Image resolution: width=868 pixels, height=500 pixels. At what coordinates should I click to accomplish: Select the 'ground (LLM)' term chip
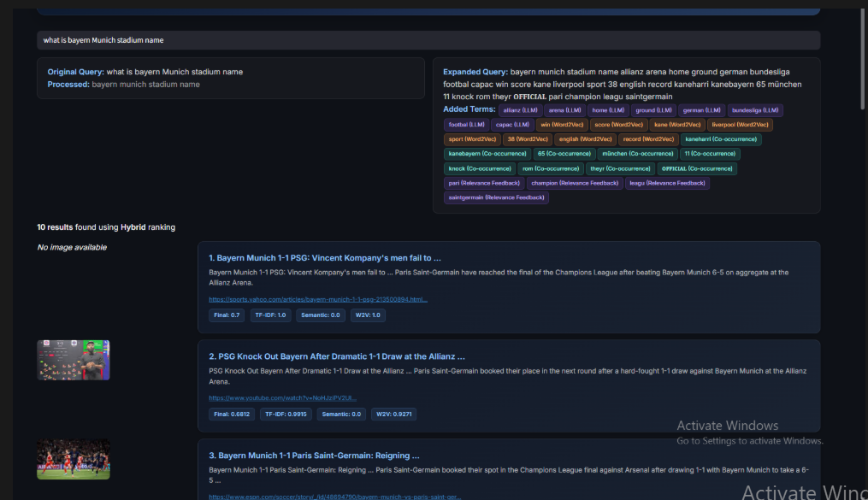click(x=653, y=110)
